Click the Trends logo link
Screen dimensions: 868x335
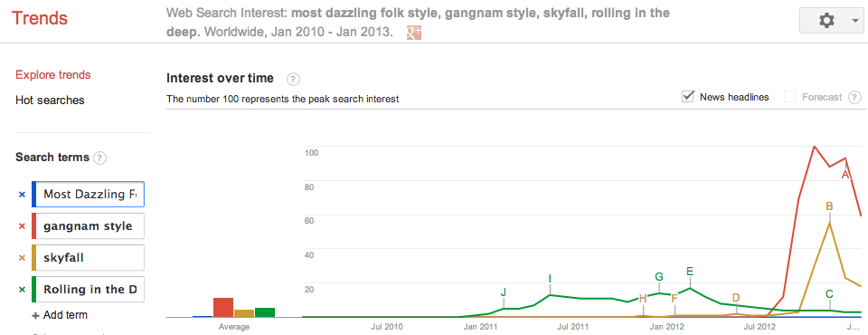(39, 18)
